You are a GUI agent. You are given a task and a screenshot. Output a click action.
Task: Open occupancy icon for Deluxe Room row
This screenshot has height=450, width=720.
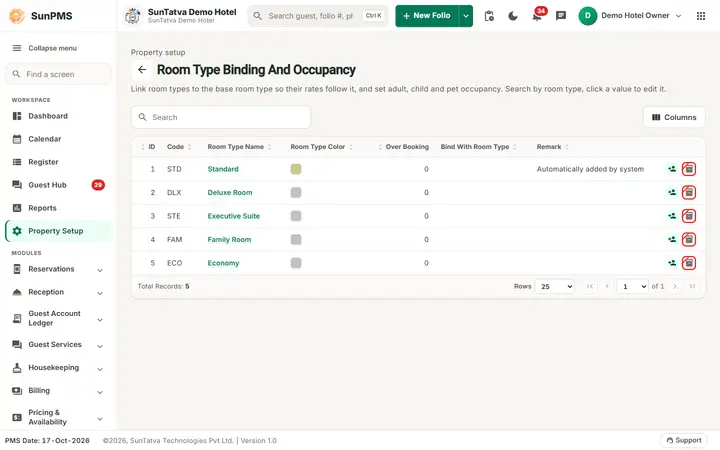[x=672, y=192]
